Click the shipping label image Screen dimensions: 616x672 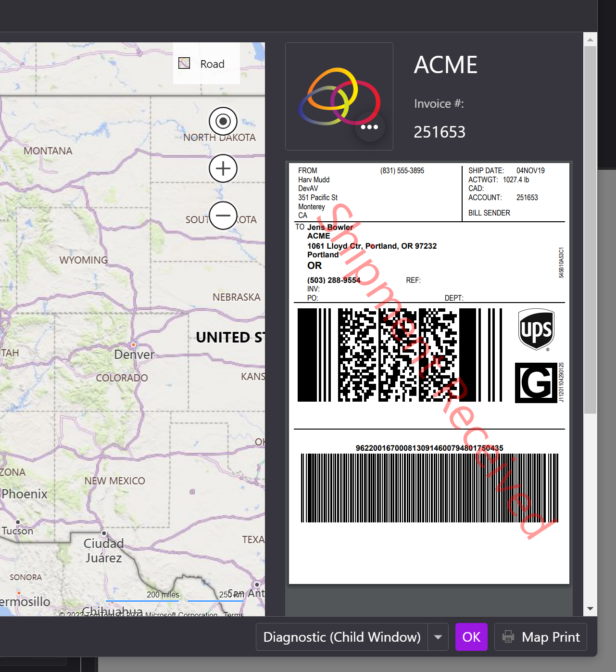(x=429, y=373)
